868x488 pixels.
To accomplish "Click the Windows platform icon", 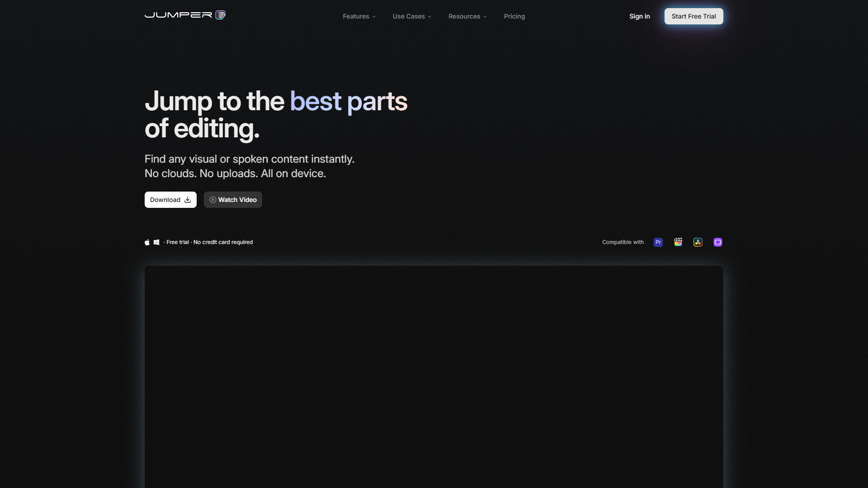I will (x=156, y=242).
